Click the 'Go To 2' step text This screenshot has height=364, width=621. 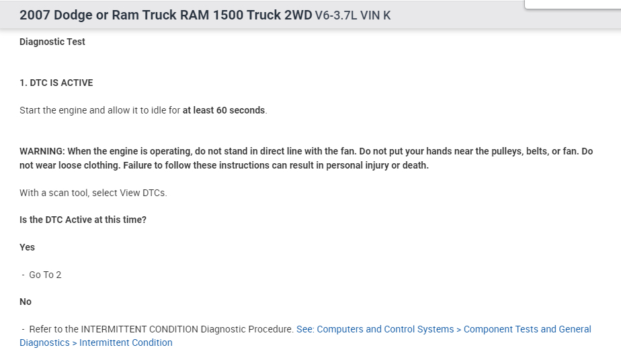tap(45, 275)
